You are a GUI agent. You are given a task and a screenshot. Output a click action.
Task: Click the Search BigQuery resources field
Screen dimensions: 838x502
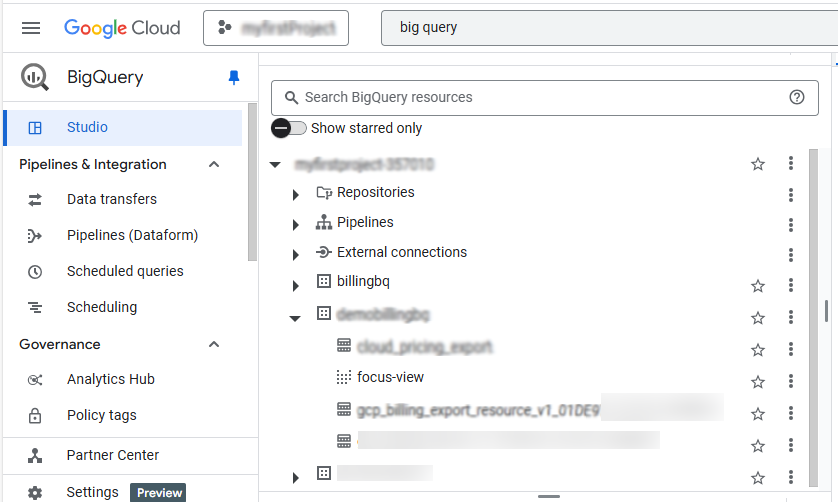(x=540, y=97)
